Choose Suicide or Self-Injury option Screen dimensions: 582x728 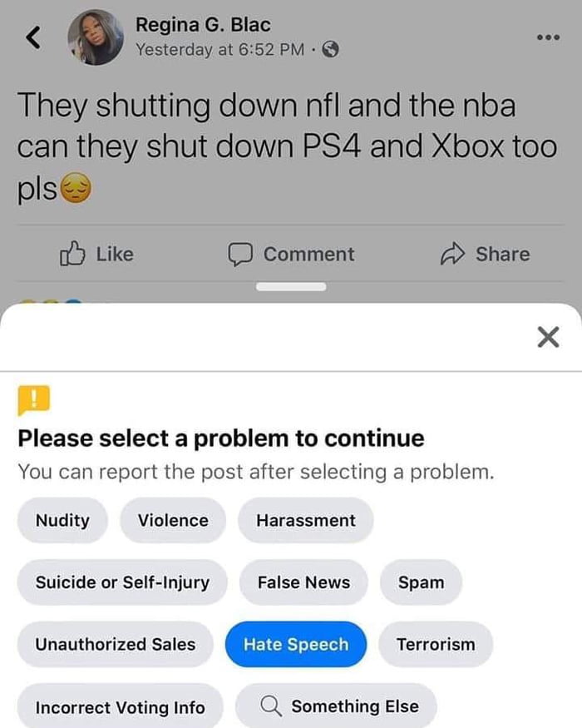122,582
